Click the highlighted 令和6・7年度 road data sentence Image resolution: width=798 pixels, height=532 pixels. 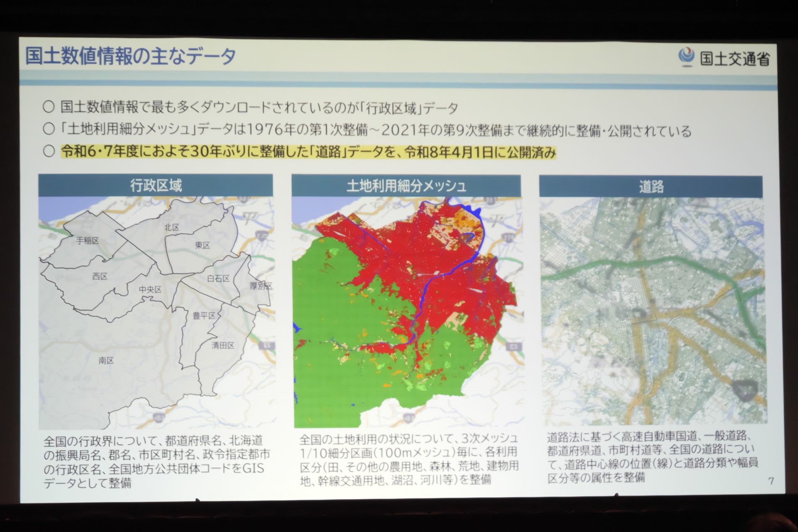308,152
